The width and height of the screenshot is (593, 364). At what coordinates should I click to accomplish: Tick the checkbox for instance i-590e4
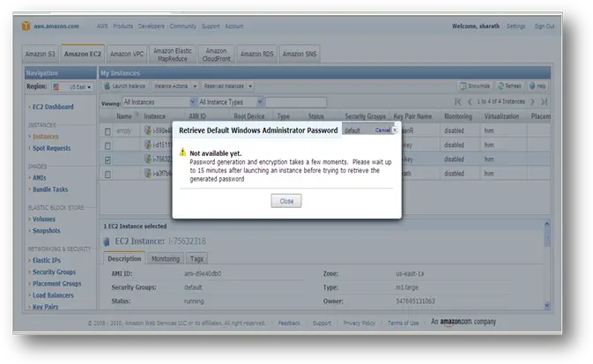(x=107, y=131)
